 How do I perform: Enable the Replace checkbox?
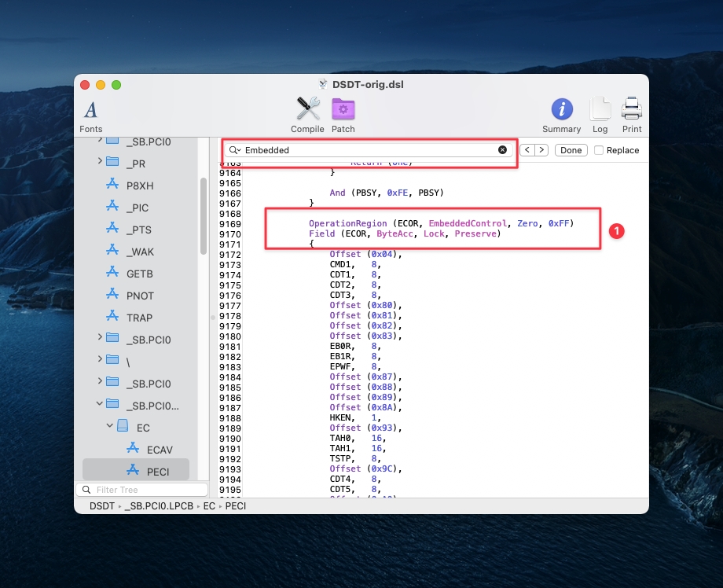(599, 150)
